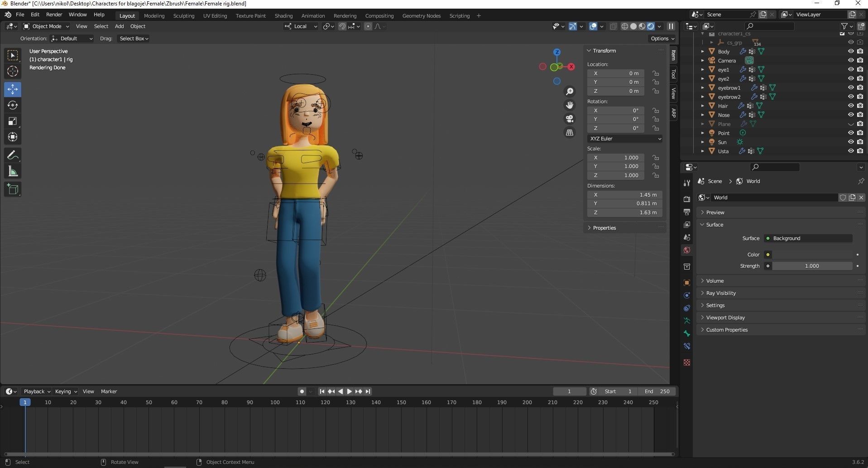Viewport: 868px width, 468px height.
Task: Switch to the Sculpting workspace tab
Action: point(184,16)
